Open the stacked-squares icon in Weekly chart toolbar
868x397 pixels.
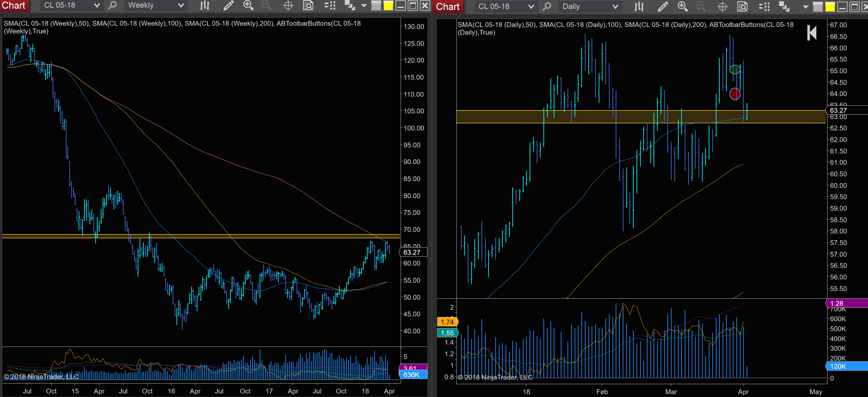[x=350, y=5]
